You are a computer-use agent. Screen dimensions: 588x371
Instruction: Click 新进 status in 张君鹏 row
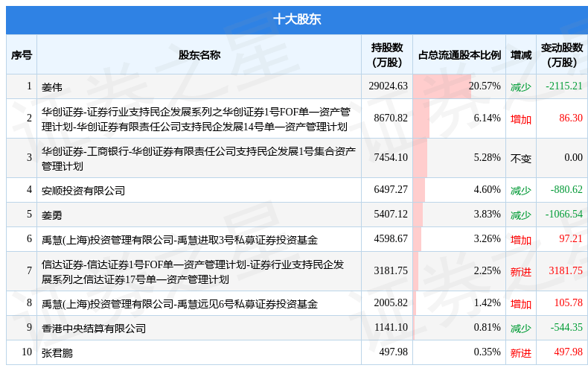click(x=520, y=352)
